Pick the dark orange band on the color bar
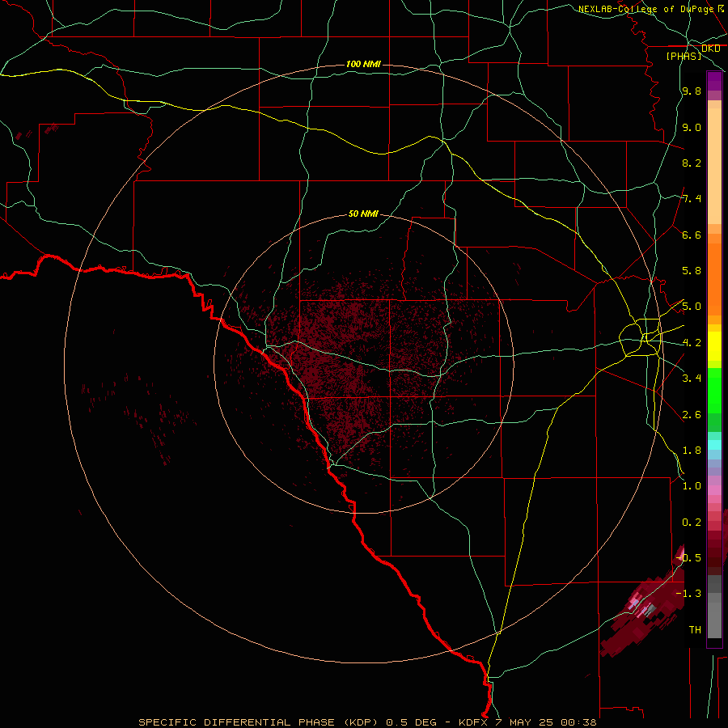This screenshot has width=728, height=728. tap(714, 280)
